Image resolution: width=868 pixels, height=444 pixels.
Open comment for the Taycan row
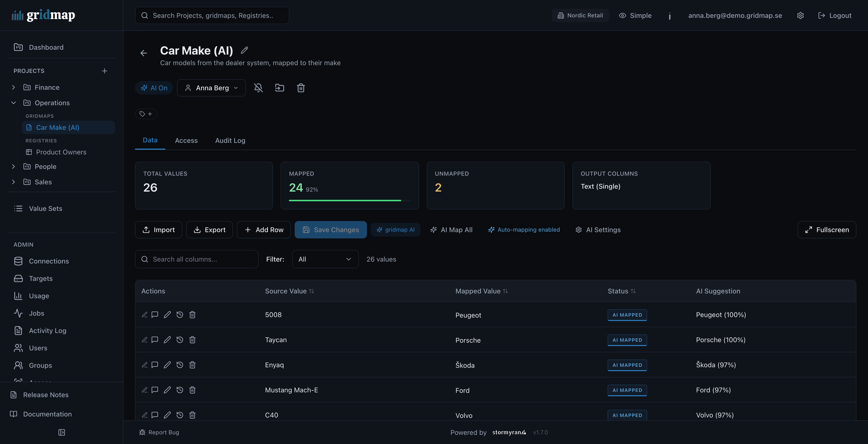(155, 340)
